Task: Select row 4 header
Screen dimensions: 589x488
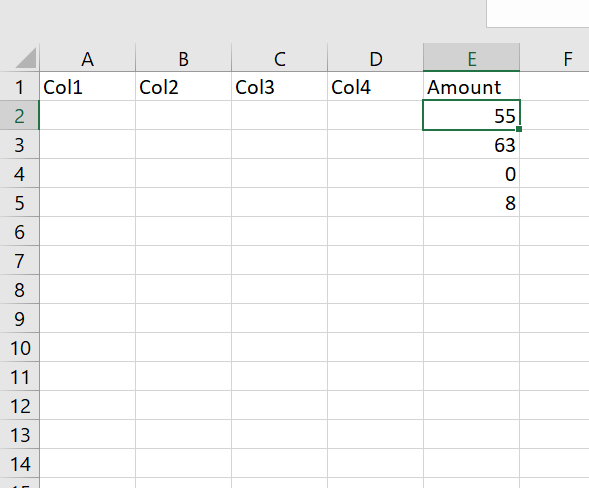Action: (20, 173)
